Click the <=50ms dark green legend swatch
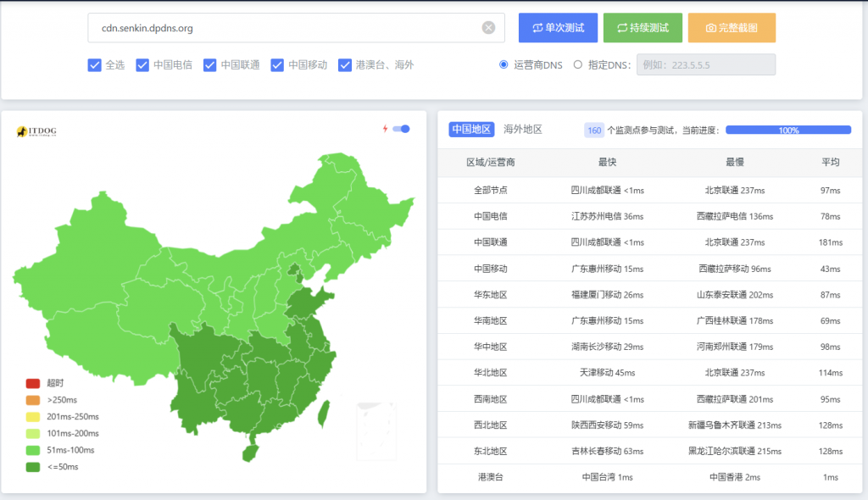Image resolution: width=868 pixels, height=500 pixels. click(x=33, y=467)
